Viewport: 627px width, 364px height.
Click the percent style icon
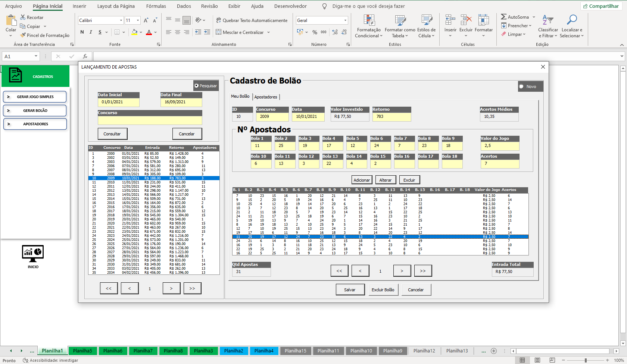(315, 32)
